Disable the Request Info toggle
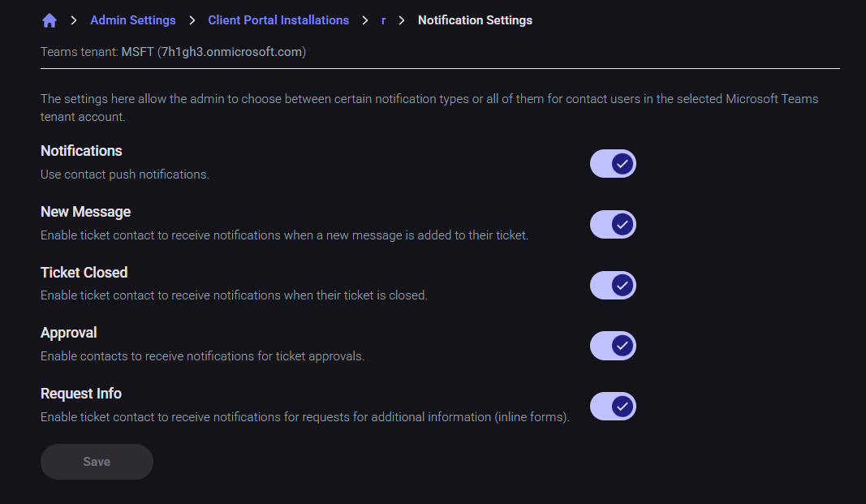The width and height of the screenshot is (866, 504). (x=613, y=406)
